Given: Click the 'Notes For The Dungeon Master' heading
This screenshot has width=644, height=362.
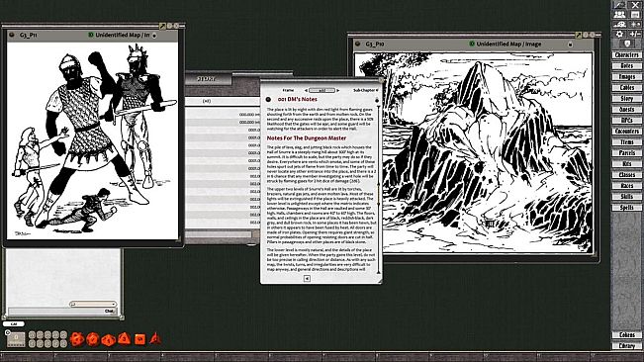Looking at the screenshot, I should (x=307, y=138).
